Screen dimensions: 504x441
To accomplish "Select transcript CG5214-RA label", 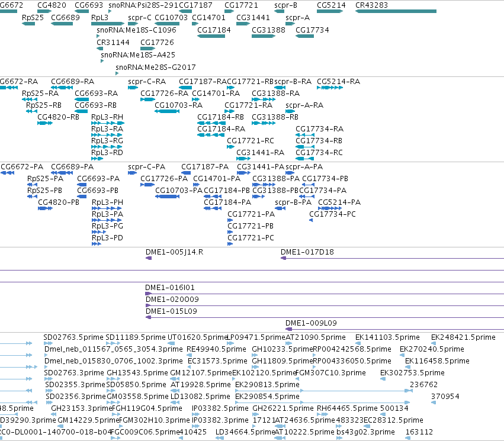I will pos(338,82).
